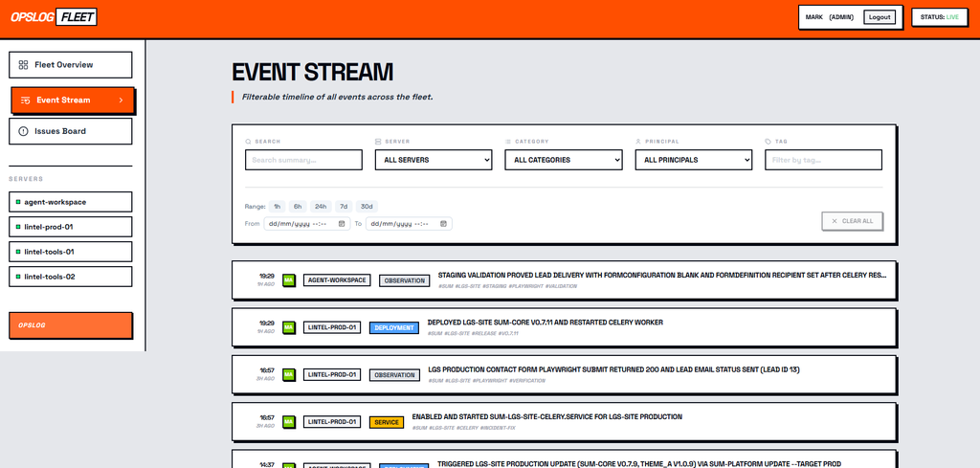Click MA avatar on staging validation event

click(x=289, y=280)
